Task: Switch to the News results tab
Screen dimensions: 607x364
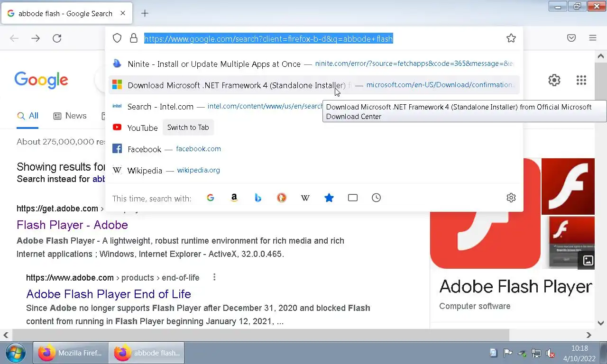Action: tap(70, 116)
